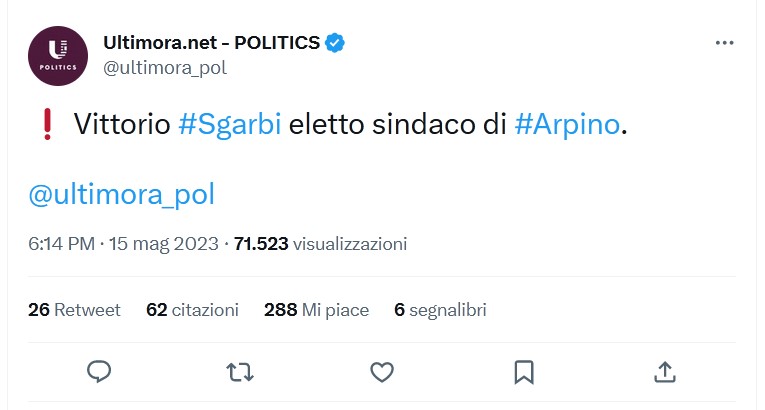
Task: Retweet this post using the arrows icon
Action: click(x=240, y=372)
